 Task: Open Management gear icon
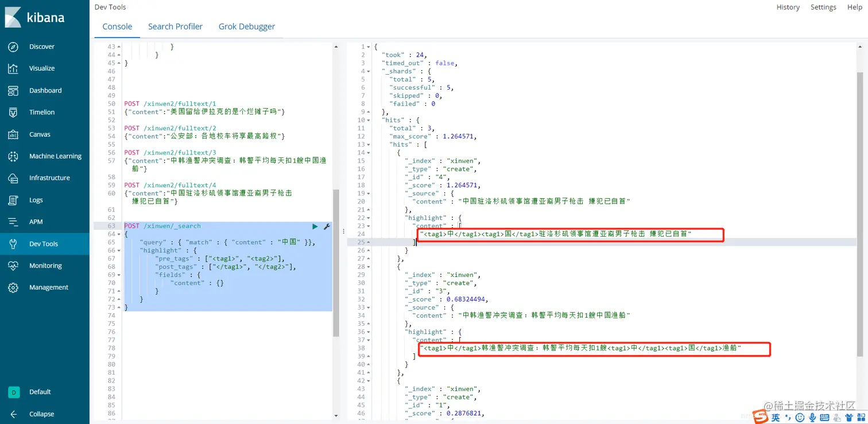coord(13,288)
